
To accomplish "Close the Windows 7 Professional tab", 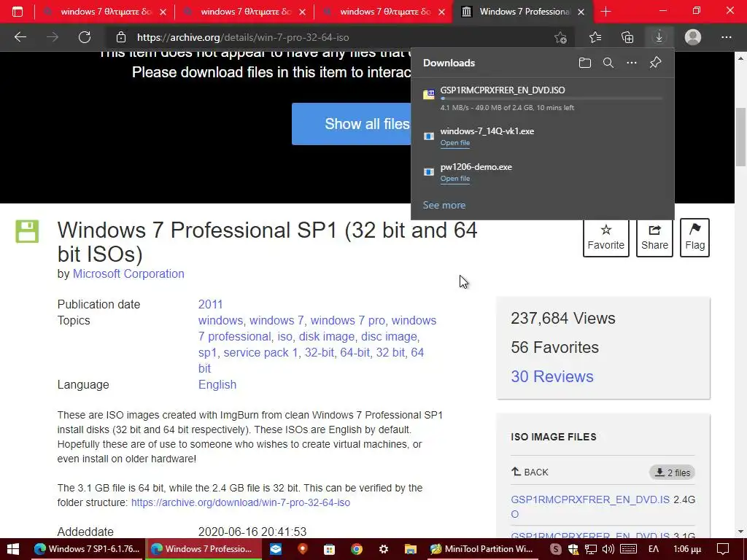I will (x=581, y=12).
